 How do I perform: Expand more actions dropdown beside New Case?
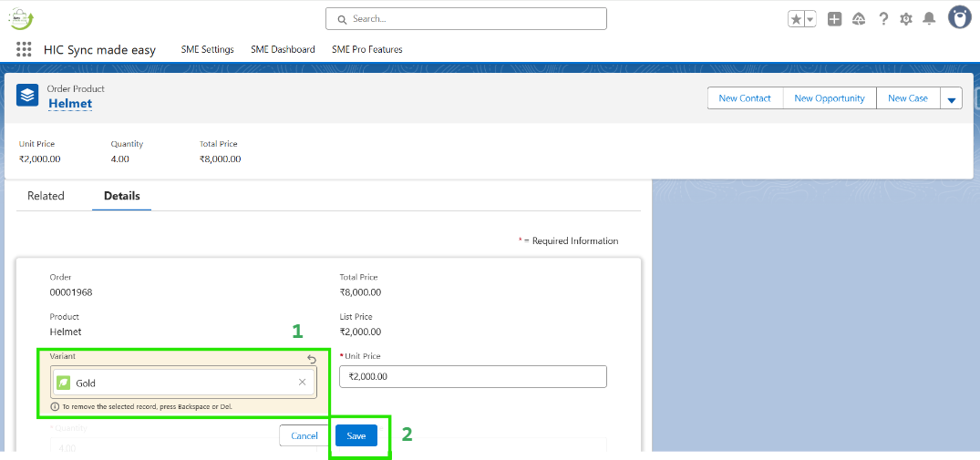951,98
